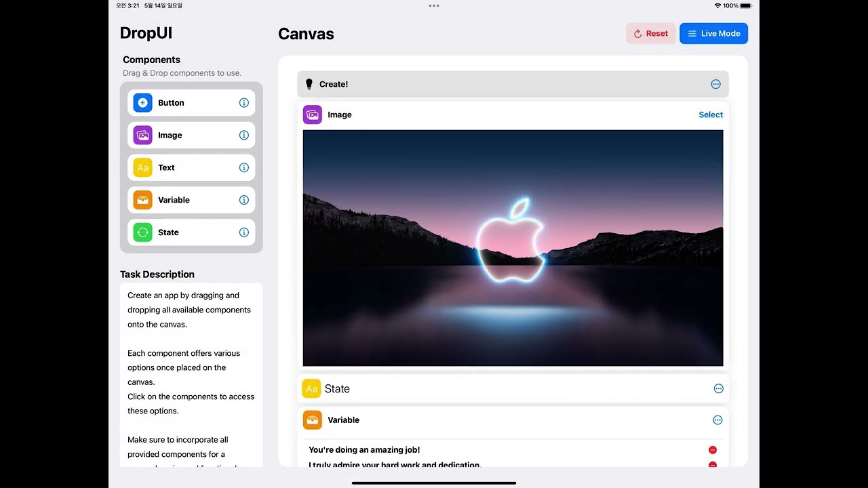Click the three-dots multitasking control at top

[x=434, y=5]
